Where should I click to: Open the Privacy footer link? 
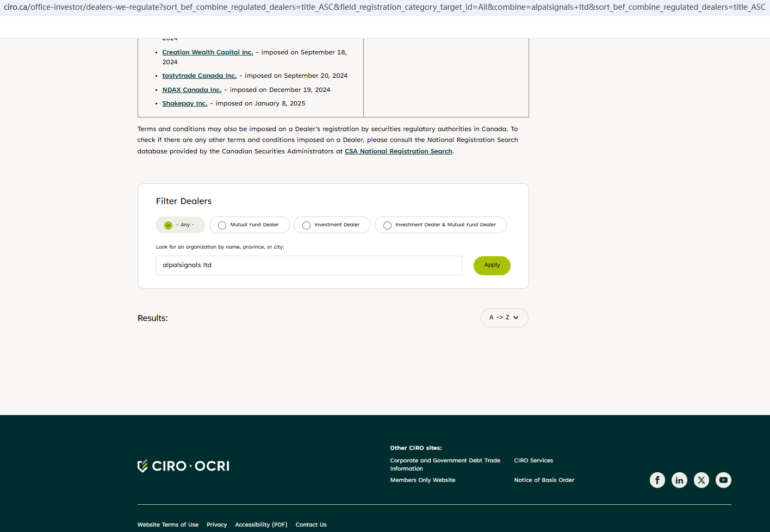click(217, 525)
